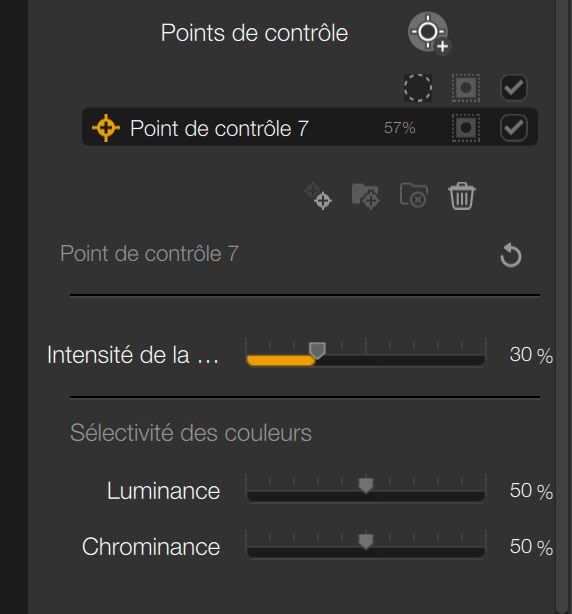Add a new control point
Viewport: 572px width, 614px height.
tap(429, 33)
